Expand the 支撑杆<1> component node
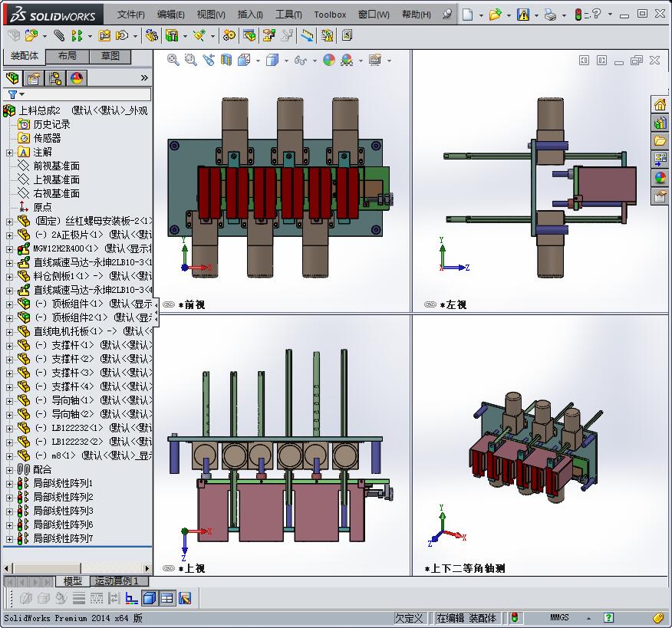672x628 pixels. 9,346
